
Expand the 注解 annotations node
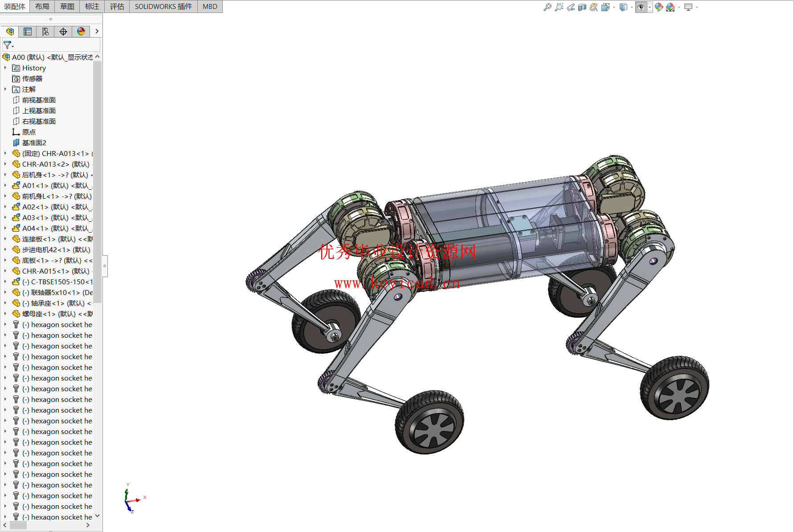coord(5,89)
